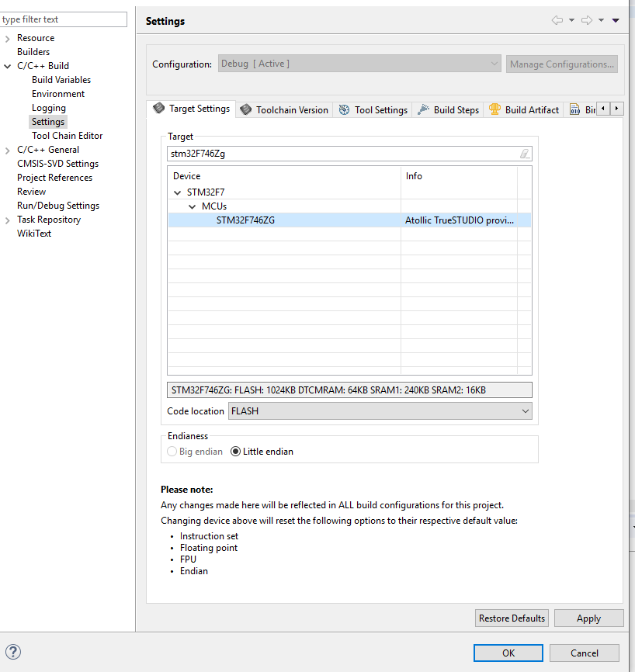Click the Device column header
This screenshot has height=672, width=635.
pyautogui.click(x=285, y=176)
